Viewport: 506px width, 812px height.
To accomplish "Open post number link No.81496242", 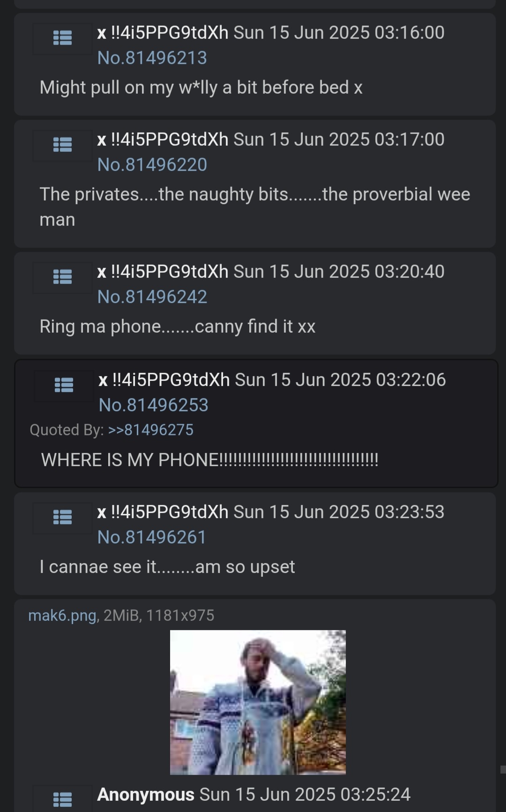I will coord(152,297).
